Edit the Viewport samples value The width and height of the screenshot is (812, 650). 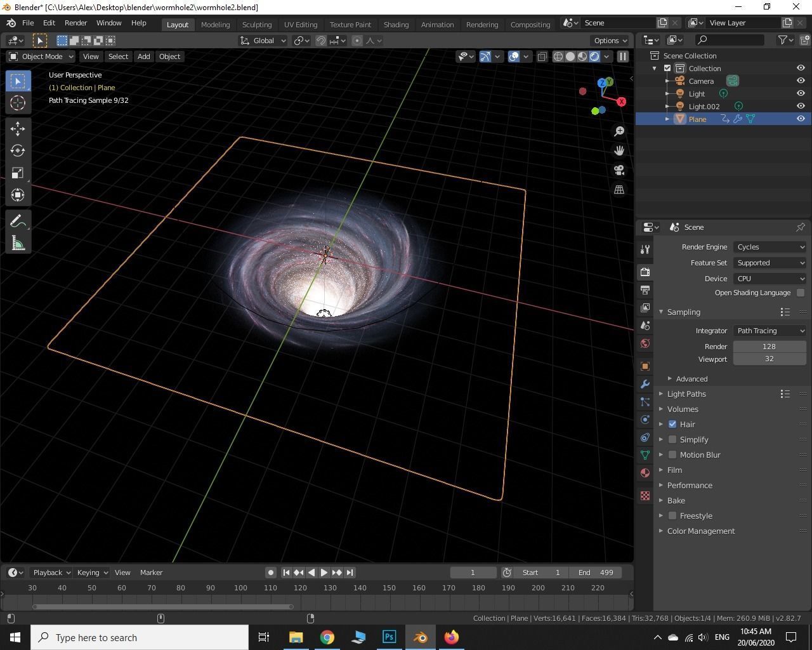pyautogui.click(x=769, y=359)
